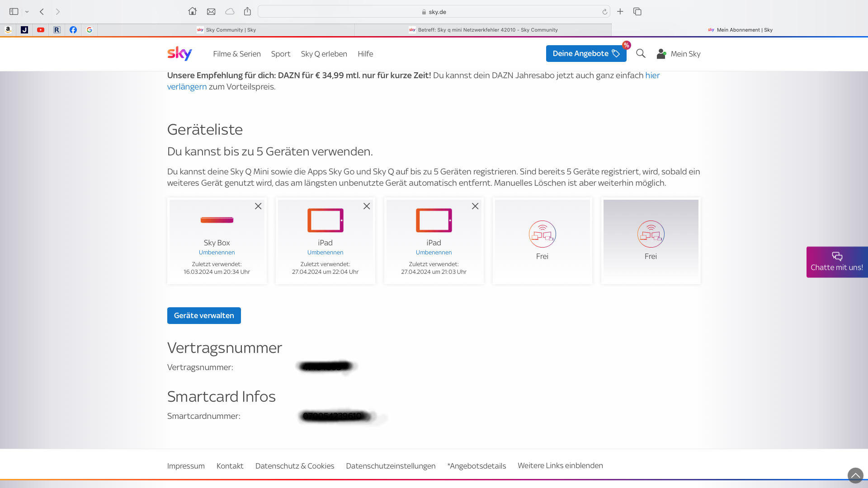Rename iPad last used 21:03 Uhr
The height and width of the screenshot is (488, 868).
tap(434, 253)
